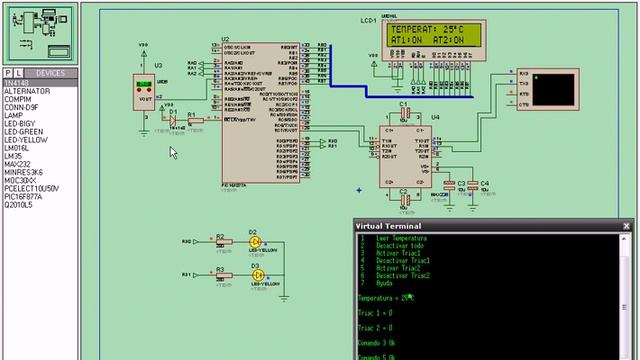Select CONN-D9F in the devices list
This screenshot has height=360, width=640.
pos(21,107)
